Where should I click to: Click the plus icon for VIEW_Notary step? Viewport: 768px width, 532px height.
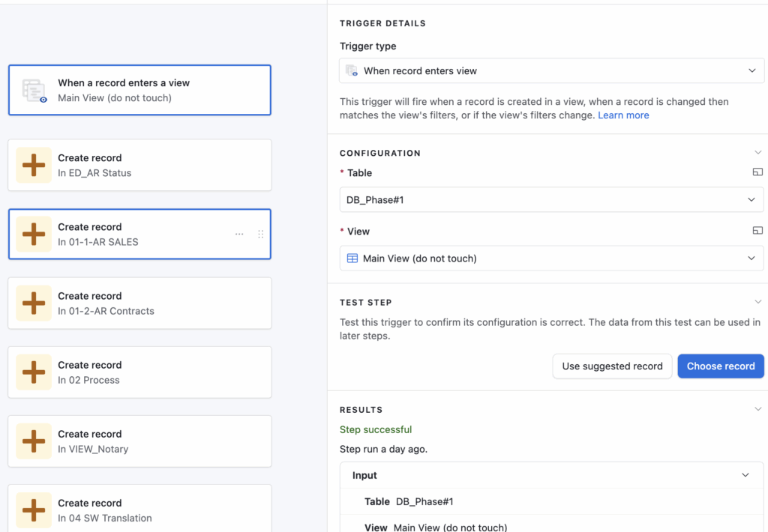[34, 441]
